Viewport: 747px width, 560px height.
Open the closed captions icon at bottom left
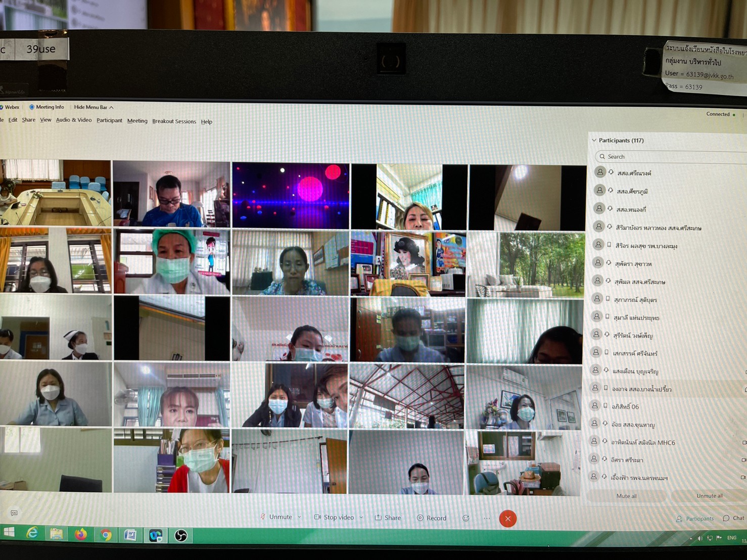pyautogui.click(x=14, y=513)
